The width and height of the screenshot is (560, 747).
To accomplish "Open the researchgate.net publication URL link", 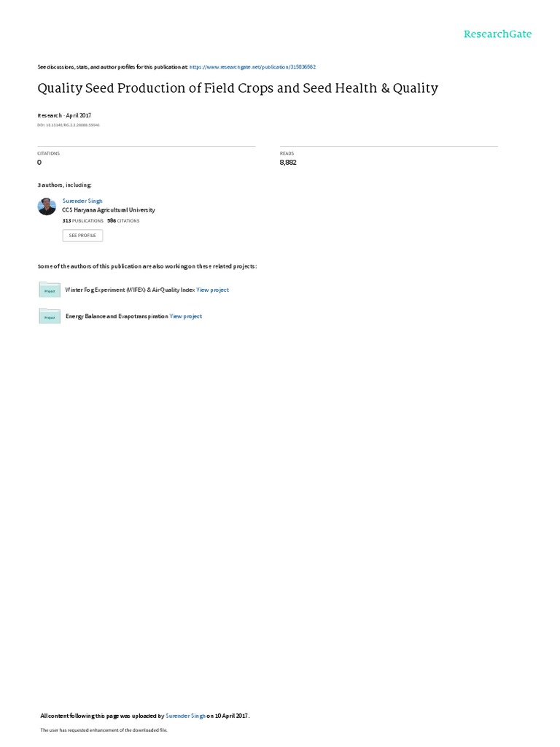I will pos(252,66).
